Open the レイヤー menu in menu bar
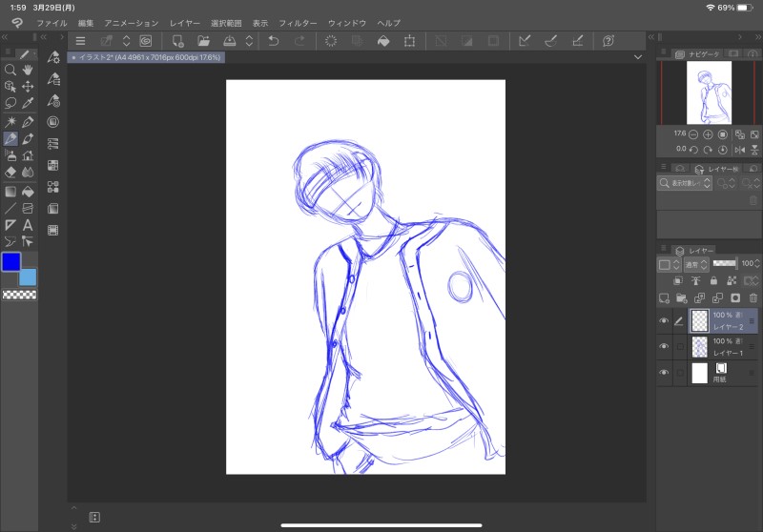 pyautogui.click(x=185, y=22)
